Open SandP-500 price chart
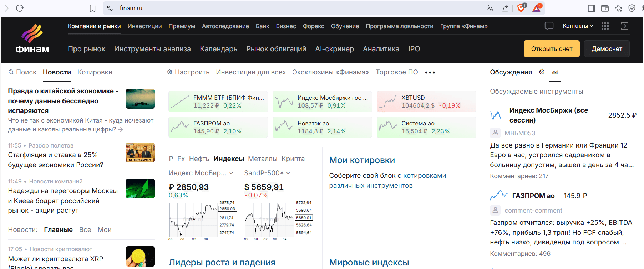 coord(278,221)
